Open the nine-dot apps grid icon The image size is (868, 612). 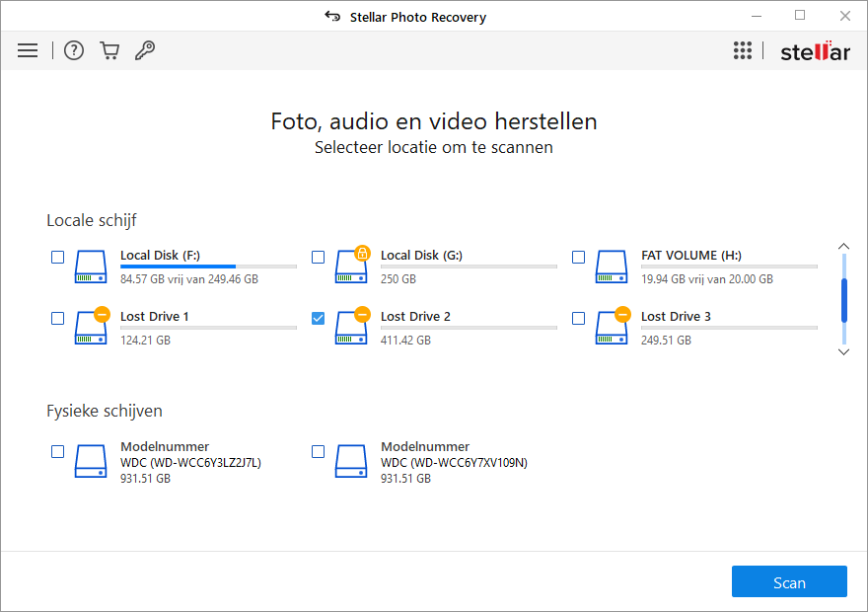743,50
